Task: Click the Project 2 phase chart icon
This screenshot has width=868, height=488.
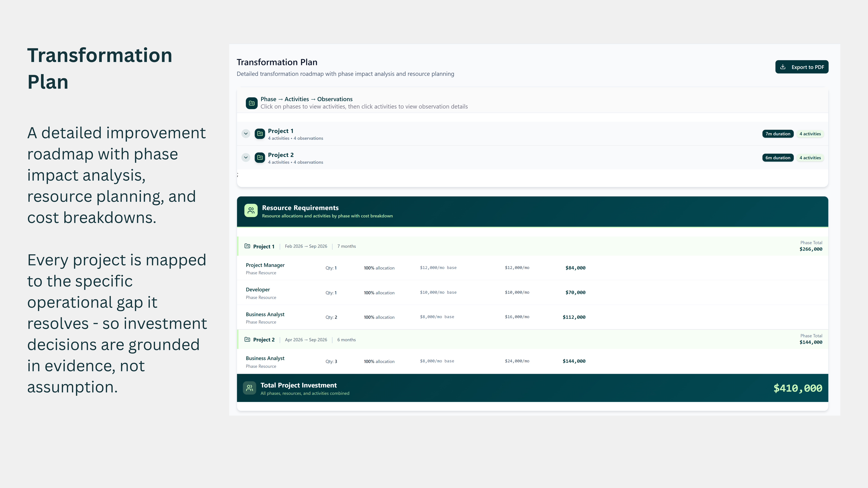Action: coord(260,158)
